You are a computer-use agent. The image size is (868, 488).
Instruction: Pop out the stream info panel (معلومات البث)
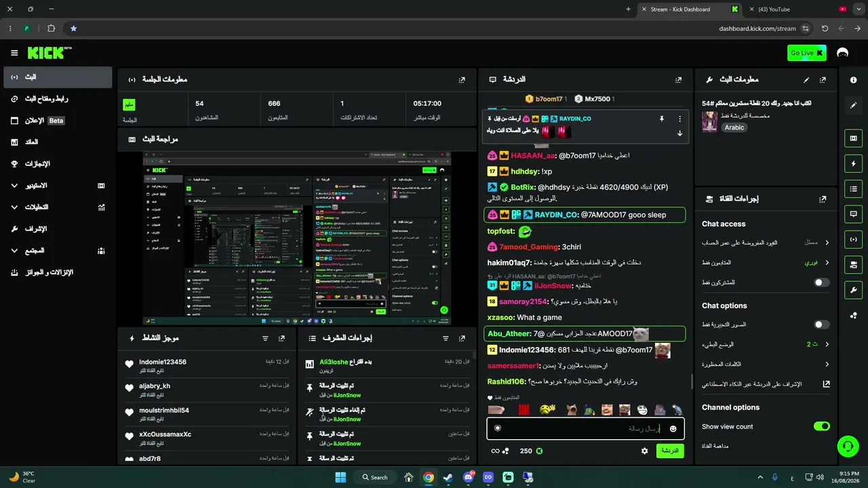tap(823, 79)
